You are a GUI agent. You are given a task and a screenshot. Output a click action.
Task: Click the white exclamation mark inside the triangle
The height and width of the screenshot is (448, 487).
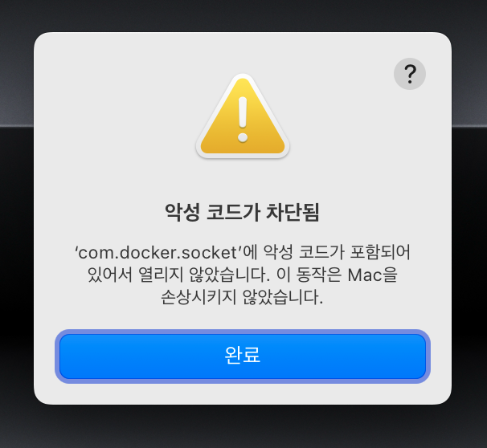coord(243,120)
